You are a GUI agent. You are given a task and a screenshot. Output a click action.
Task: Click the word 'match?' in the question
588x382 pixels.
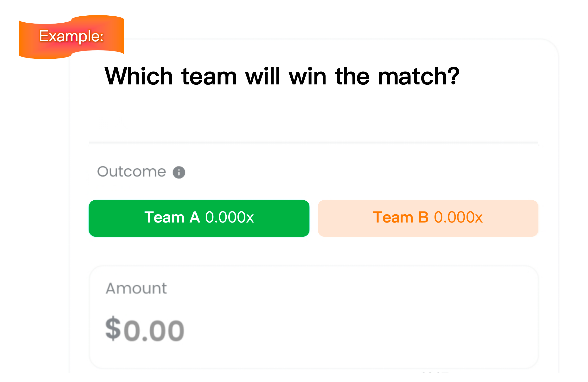point(419,76)
